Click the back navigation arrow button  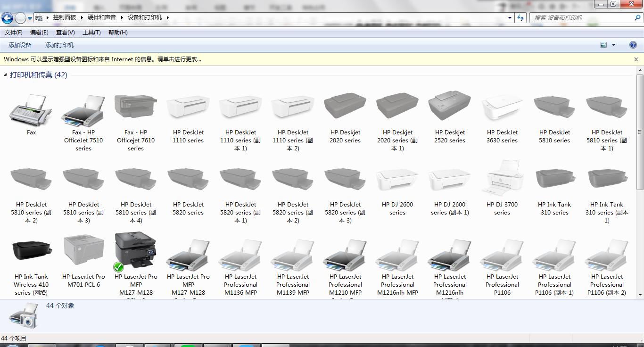7,18
